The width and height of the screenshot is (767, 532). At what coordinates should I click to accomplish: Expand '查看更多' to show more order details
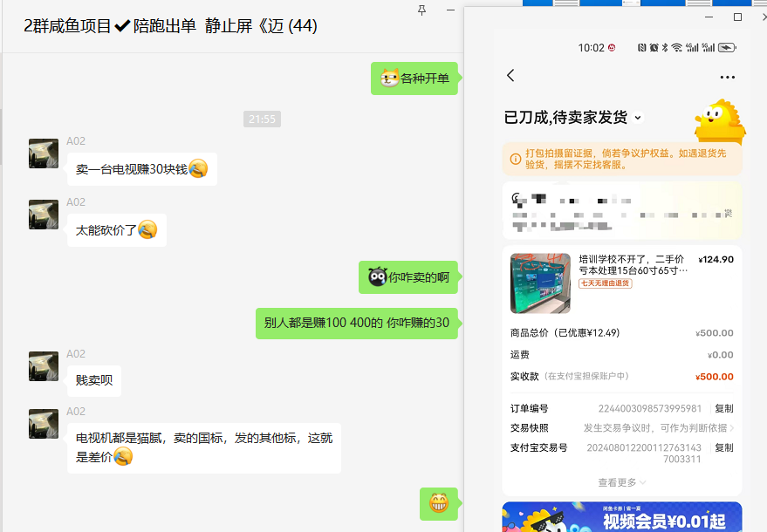coord(621,482)
